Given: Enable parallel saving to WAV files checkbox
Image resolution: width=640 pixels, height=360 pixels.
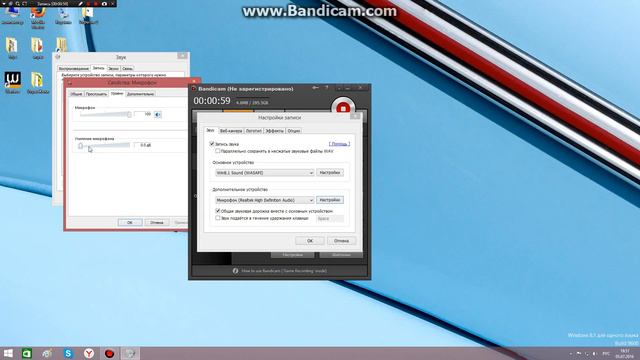Looking at the screenshot, I should tap(218, 151).
